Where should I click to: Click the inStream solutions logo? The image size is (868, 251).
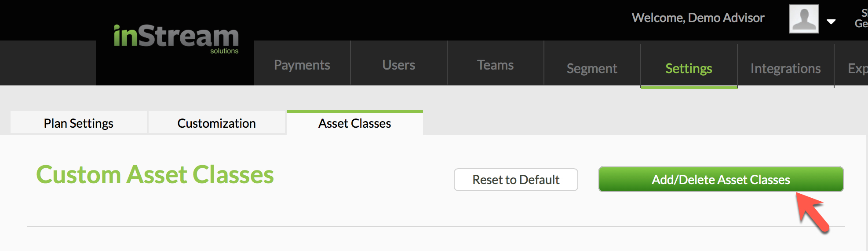[x=176, y=39]
